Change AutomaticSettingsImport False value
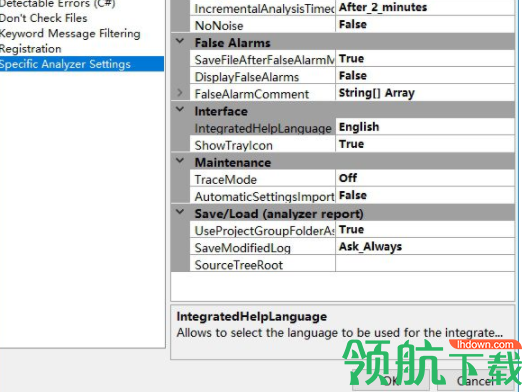 (x=425, y=195)
